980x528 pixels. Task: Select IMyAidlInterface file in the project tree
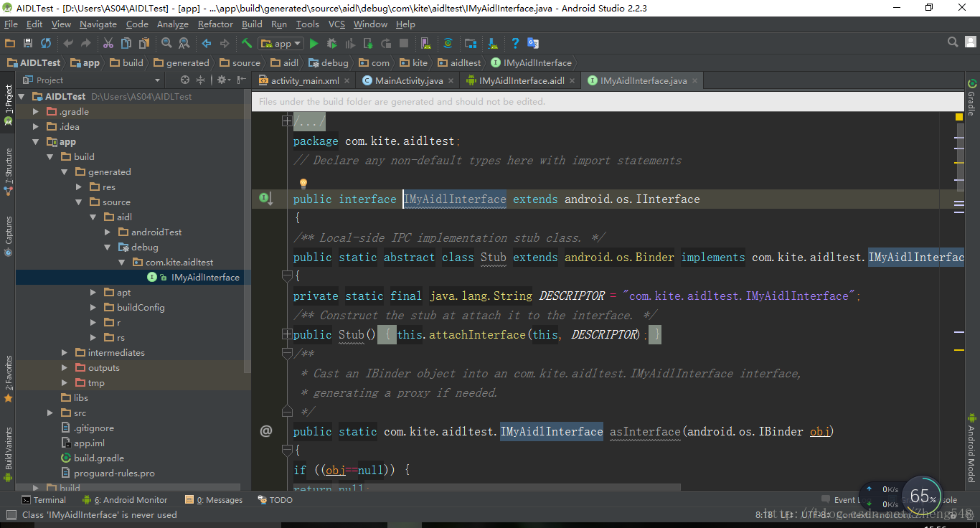pos(194,278)
